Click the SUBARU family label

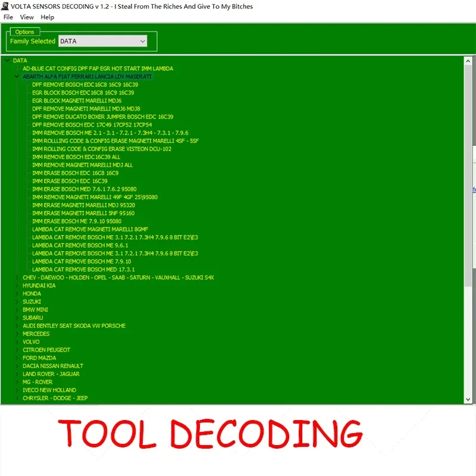(x=33, y=318)
